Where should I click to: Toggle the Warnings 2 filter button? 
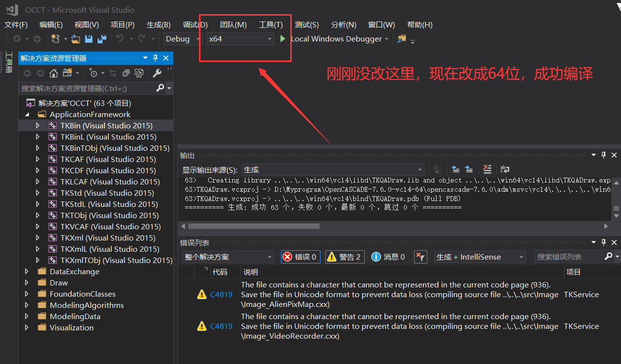pyautogui.click(x=345, y=257)
